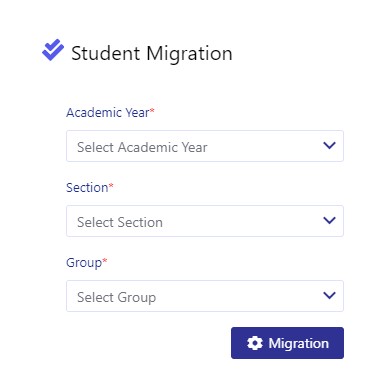Click the gear icon on Migration button
This screenshot has width=385, height=390.
tap(255, 343)
